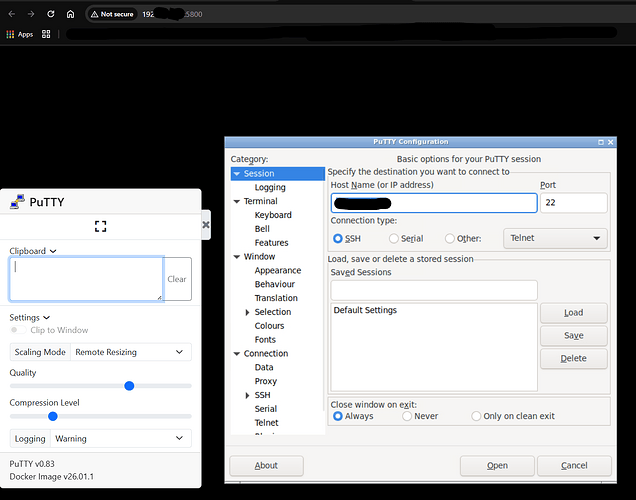Select Keyboard in the category tree
Screen dimensions: 636x500
[x=273, y=215]
